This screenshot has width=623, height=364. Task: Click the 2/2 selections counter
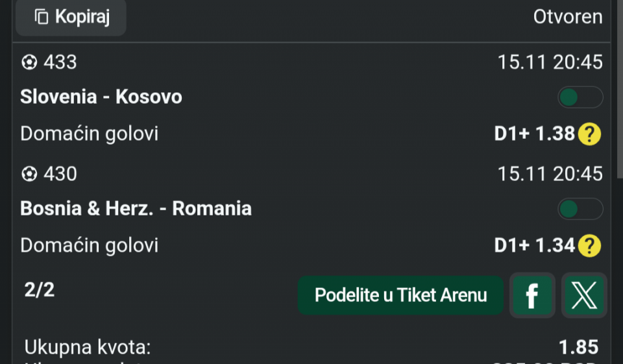pos(40,290)
